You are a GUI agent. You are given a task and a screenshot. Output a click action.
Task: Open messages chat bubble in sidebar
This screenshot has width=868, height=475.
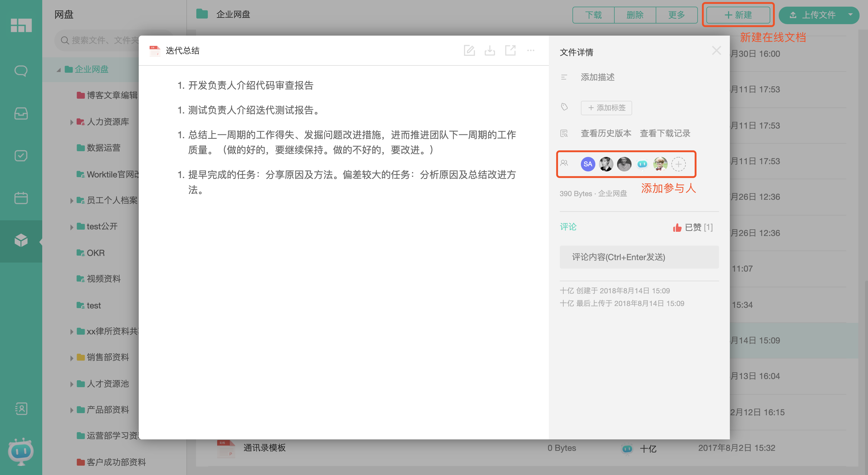point(21,71)
